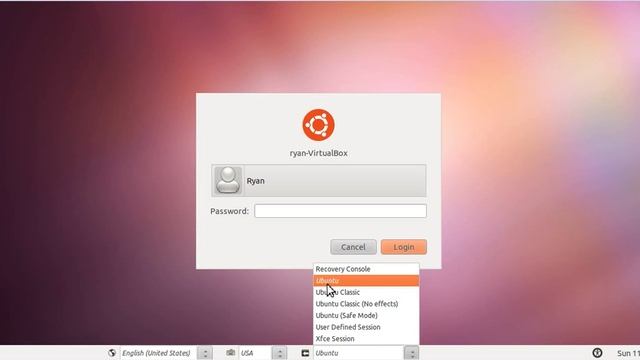Click the ryan-VirtualBox hostname text
The width and height of the screenshot is (640, 360).
(x=318, y=153)
